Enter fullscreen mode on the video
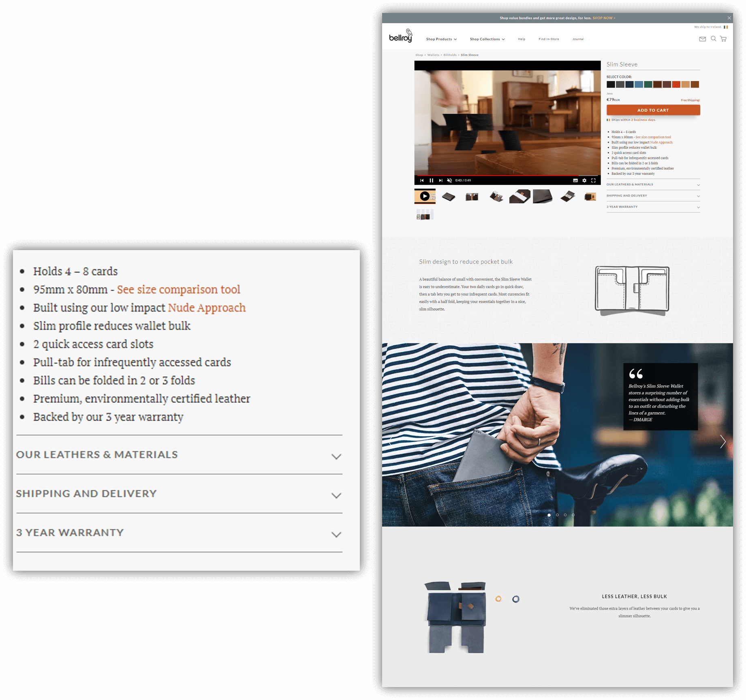Image resolution: width=746 pixels, height=700 pixels. coord(593,180)
